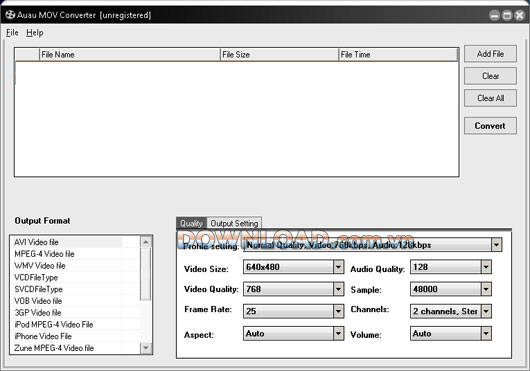Maximize the Ausu MOV Converter window

[x=507, y=15]
